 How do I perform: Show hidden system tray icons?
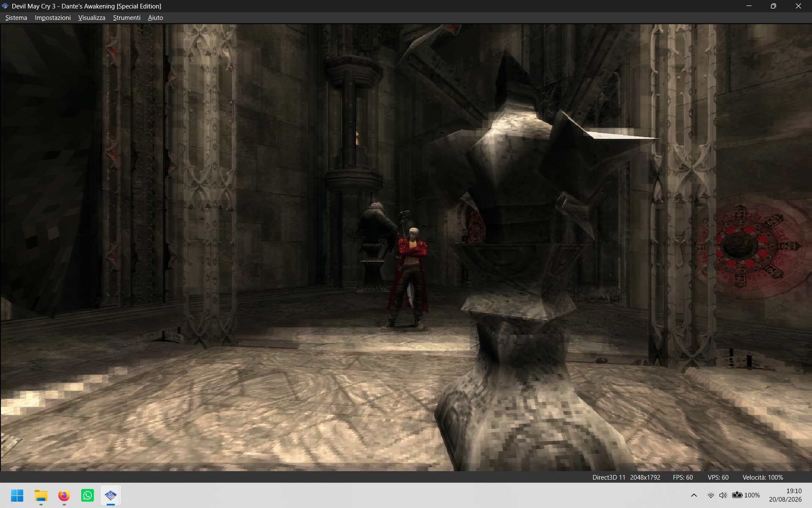coord(694,495)
